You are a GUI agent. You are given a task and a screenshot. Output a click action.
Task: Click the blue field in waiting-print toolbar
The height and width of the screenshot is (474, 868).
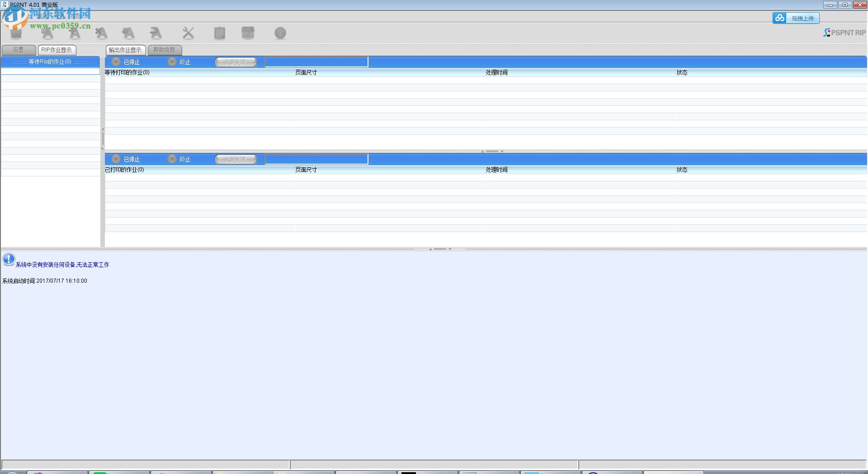(x=316, y=62)
